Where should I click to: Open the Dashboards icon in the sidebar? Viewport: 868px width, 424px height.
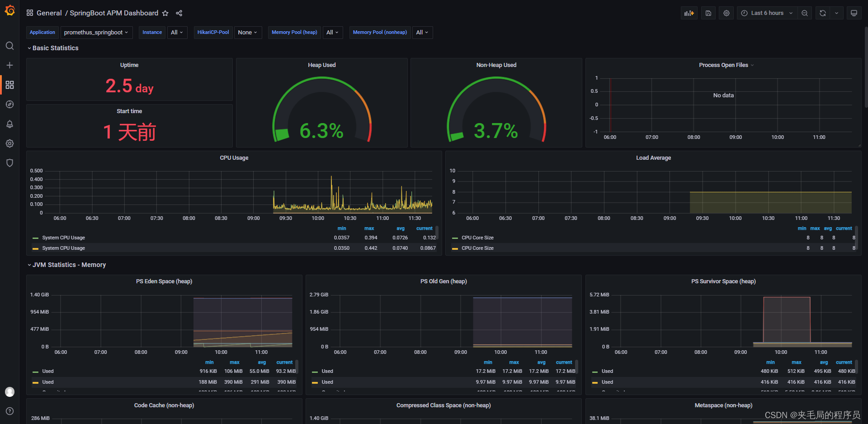click(x=9, y=85)
